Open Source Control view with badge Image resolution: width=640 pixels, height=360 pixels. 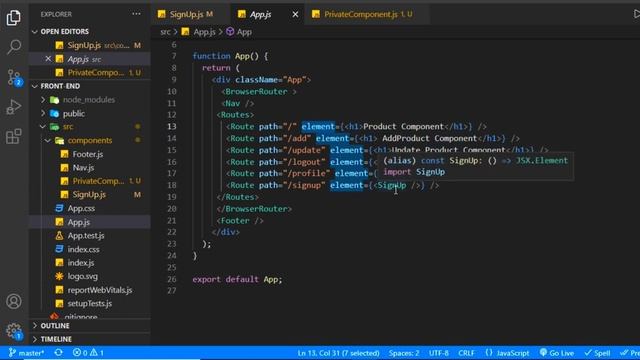coord(14,77)
